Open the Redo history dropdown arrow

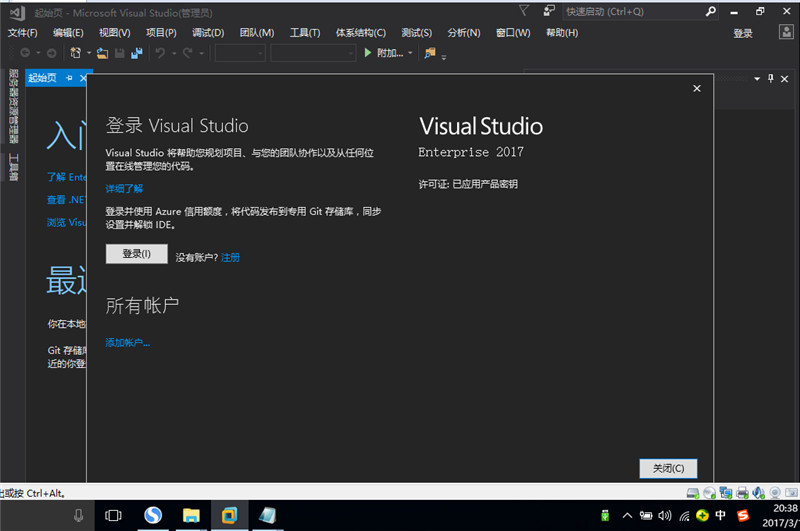[x=202, y=53]
